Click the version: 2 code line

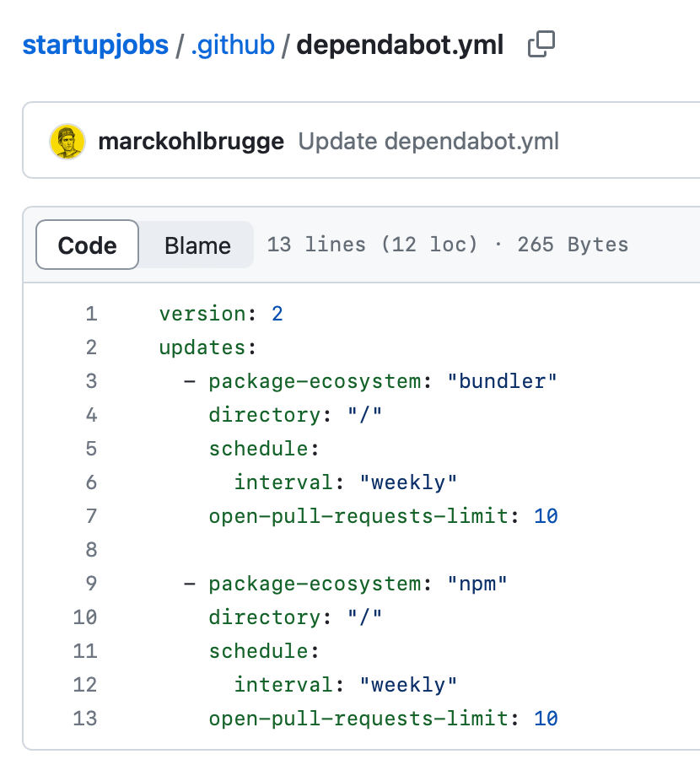click(221, 314)
